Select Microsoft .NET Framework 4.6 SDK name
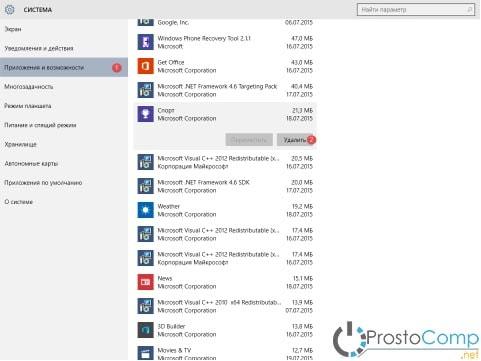 tap(203, 182)
